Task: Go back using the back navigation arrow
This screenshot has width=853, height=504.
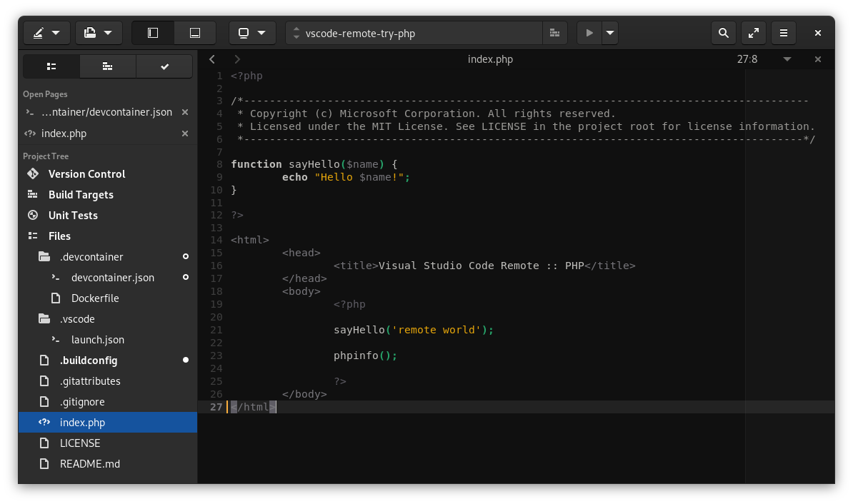Action: 211,59
